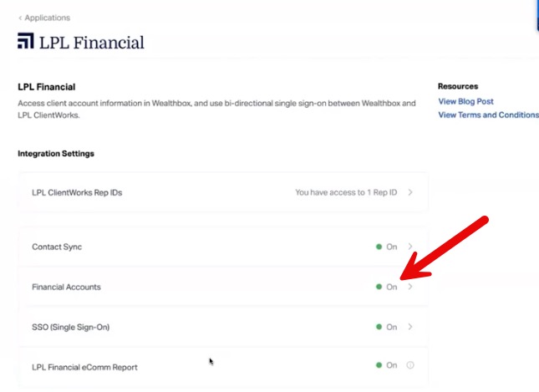Open View Terms and Conditions link
Viewport: 539px width, 392px height.
click(x=488, y=115)
